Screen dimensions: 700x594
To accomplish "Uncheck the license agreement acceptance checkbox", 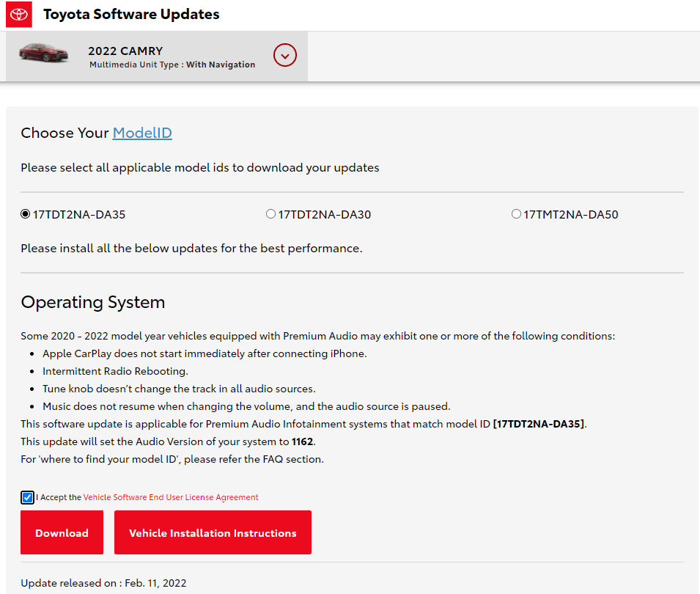I will [x=27, y=497].
